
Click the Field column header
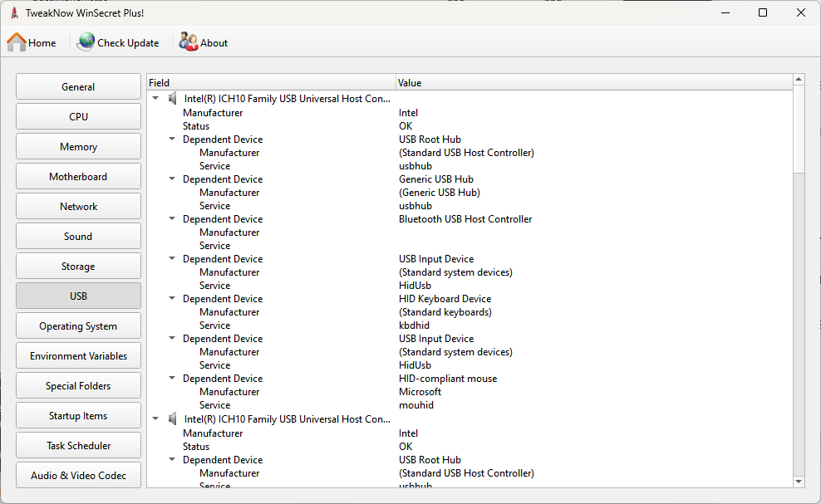[x=271, y=82]
